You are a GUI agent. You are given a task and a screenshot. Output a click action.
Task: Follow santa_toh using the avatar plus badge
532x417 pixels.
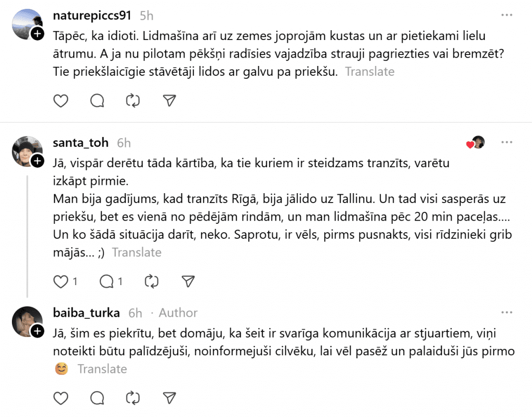[x=37, y=162]
